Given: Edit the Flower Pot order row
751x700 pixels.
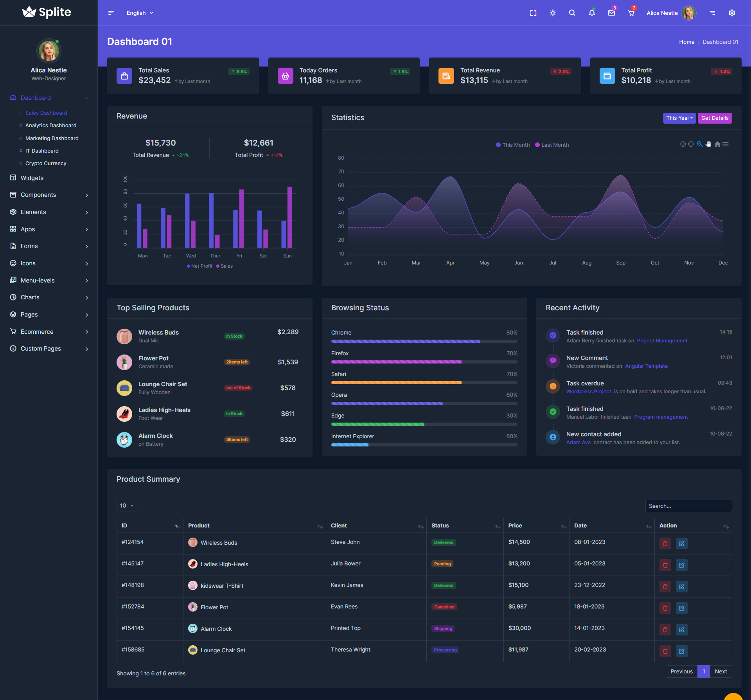Looking at the screenshot, I should (681, 608).
